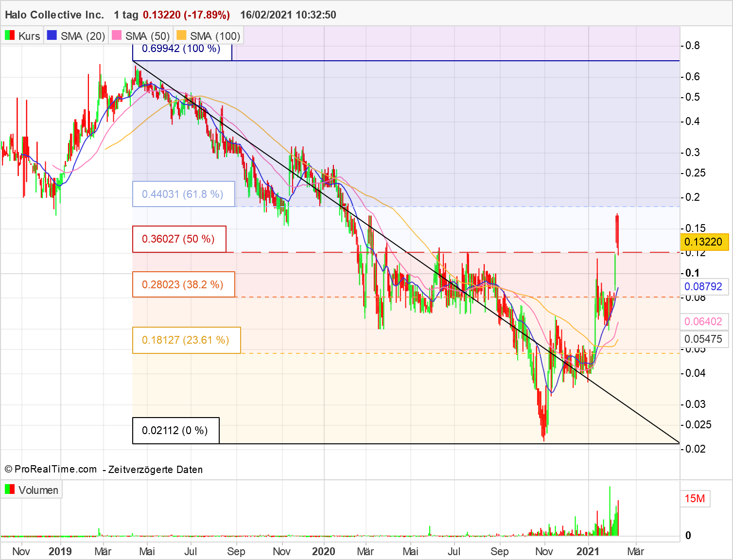Click the Nov label just before 2020
The width and height of the screenshot is (733, 560).
[x=282, y=551]
